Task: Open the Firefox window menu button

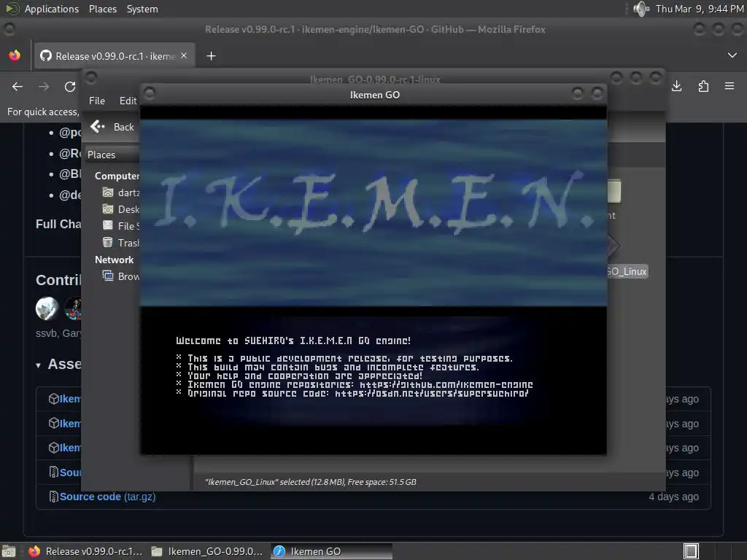Action: tap(9, 29)
